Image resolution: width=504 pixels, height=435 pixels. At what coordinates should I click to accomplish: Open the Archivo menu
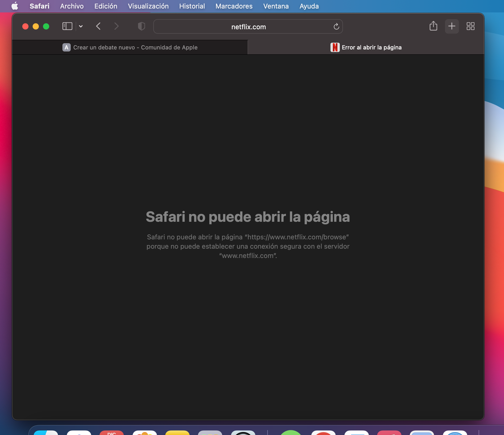coord(72,6)
